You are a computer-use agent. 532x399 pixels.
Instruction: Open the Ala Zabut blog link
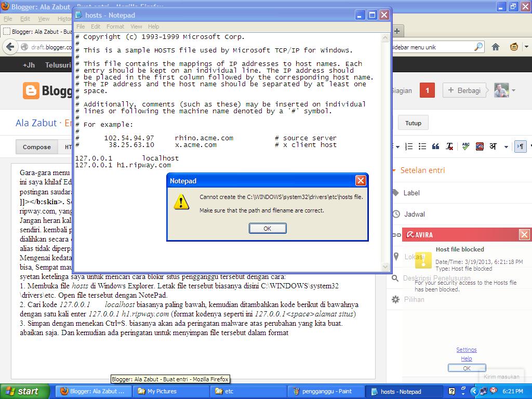click(x=36, y=123)
